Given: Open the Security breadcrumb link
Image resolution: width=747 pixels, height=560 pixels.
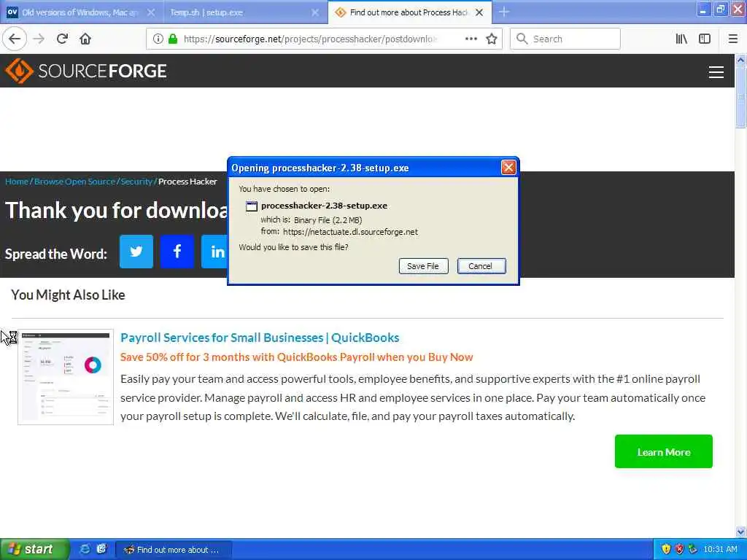Looking at the screenshot, I should point(136,182).
